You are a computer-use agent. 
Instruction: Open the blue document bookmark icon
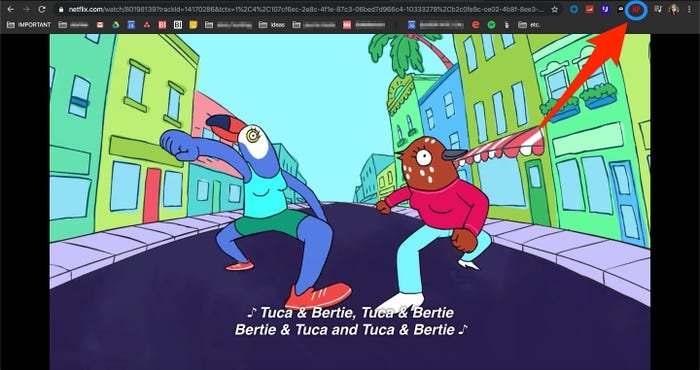131,25
